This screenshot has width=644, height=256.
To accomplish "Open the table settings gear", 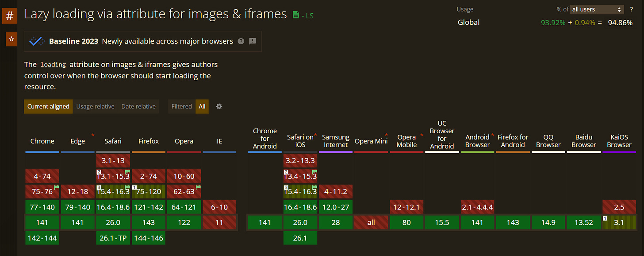I will (219, 106).
